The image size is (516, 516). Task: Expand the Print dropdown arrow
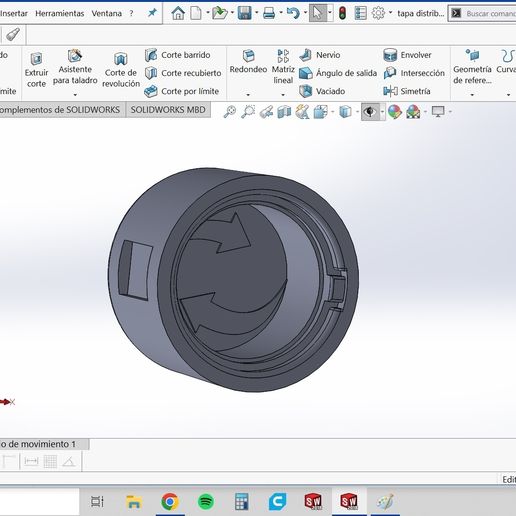[x=281, y=13]
